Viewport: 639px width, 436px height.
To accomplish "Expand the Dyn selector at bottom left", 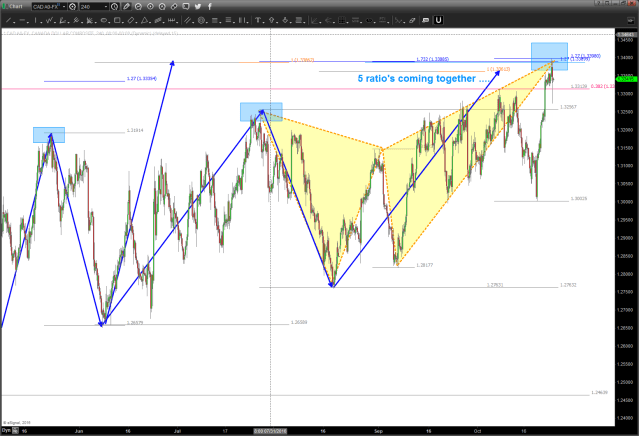I will click(8, 430).
